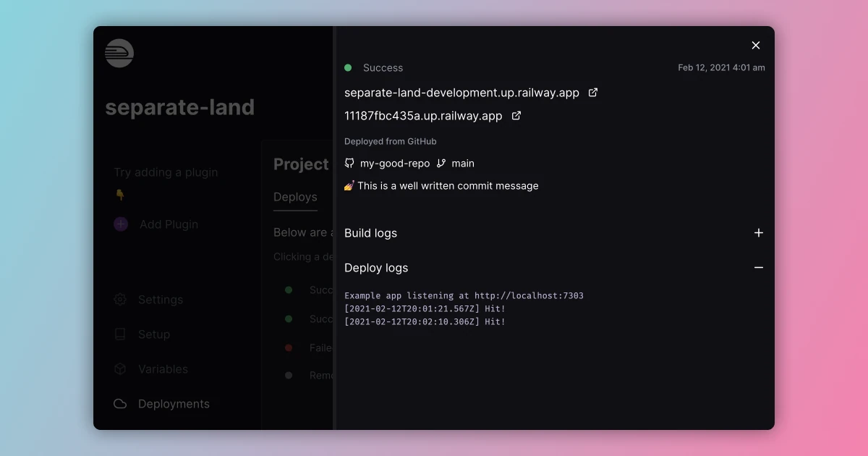Switch to the Deploys tab
Viewport: 868px width, 456px height.
[295, 197]
